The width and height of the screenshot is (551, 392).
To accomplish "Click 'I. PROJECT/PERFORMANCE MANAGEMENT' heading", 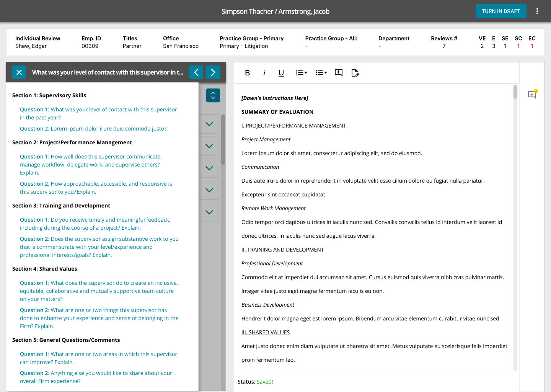I will (294, 126).
